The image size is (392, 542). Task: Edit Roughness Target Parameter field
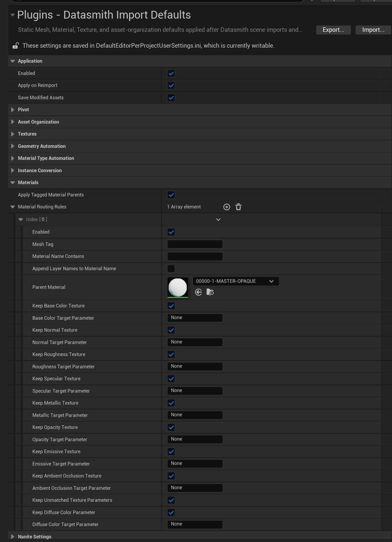(x=195, y=367)
